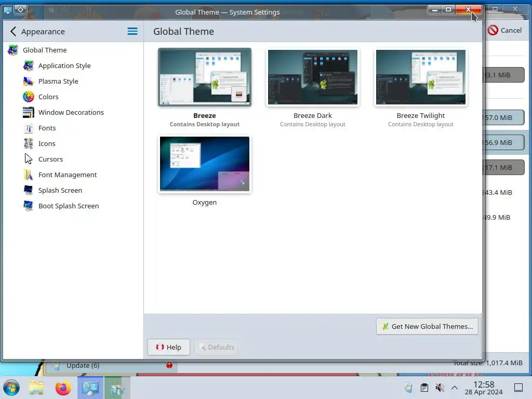
Task: Click the Help button
Action: pos(169,347)
